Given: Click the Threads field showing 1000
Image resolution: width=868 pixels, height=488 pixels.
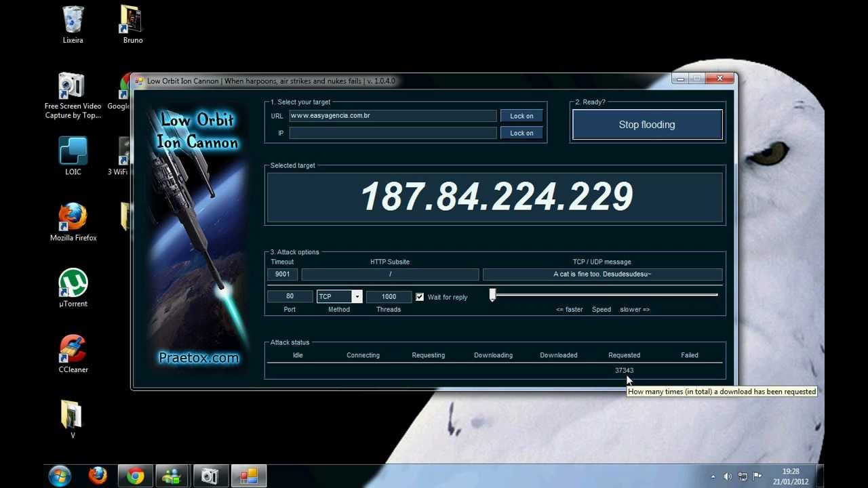Looking at the screenshot, I should pos(389,296).
